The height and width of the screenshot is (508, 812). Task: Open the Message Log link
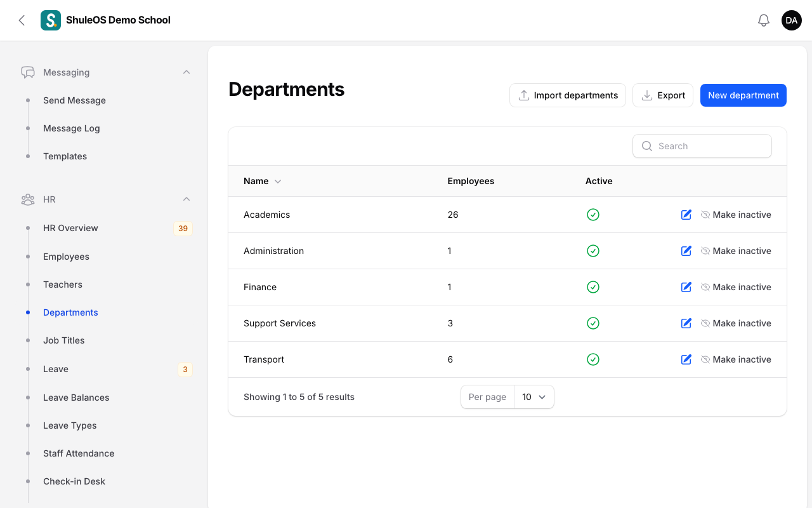tap(72, 128)
